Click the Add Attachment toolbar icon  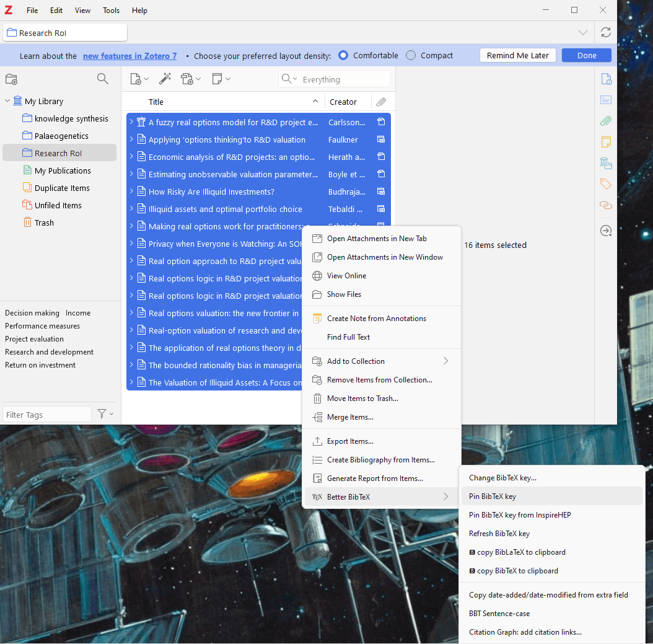187,79
